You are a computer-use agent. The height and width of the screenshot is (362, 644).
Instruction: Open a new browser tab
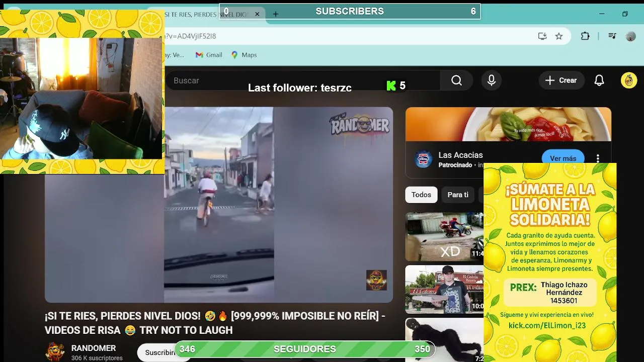(x=275, y=14)
